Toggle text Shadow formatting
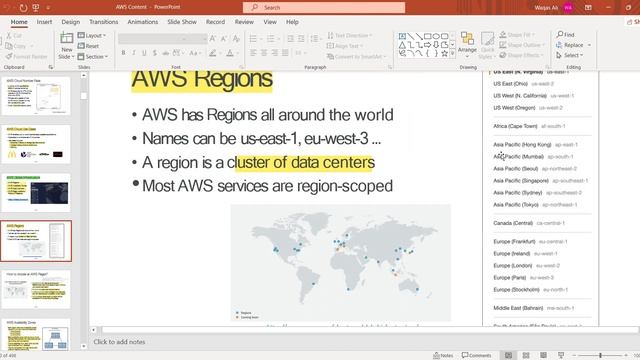 pos(155,53)
